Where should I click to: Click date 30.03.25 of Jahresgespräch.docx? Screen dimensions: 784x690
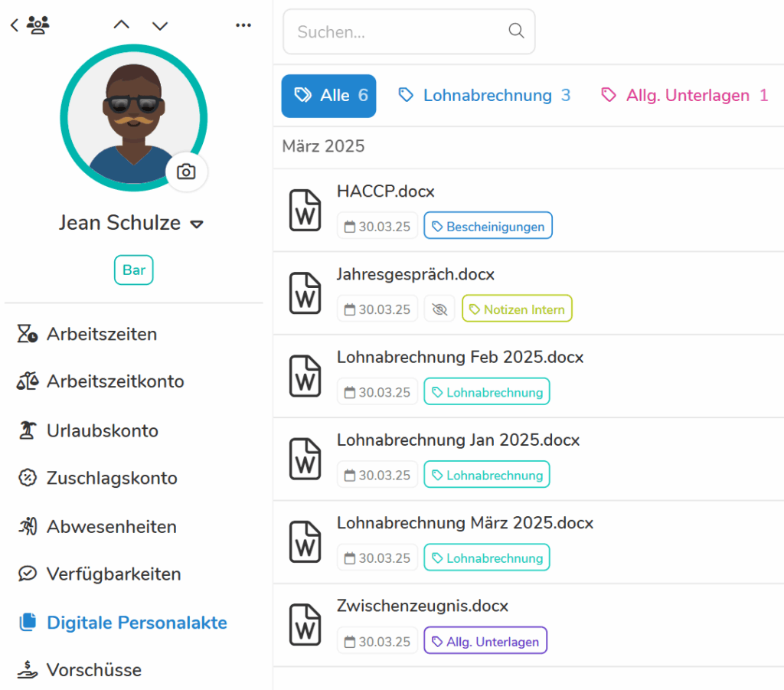[x=377, y=309]
